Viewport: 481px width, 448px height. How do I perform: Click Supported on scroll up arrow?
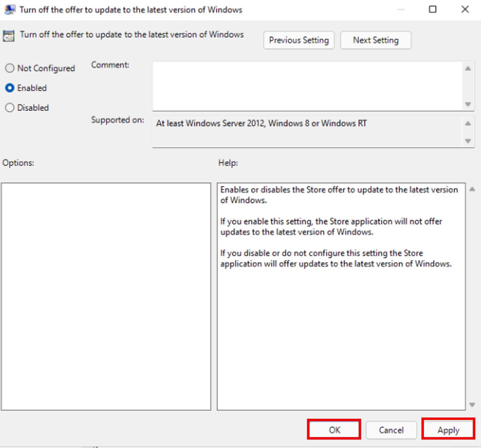468,123
